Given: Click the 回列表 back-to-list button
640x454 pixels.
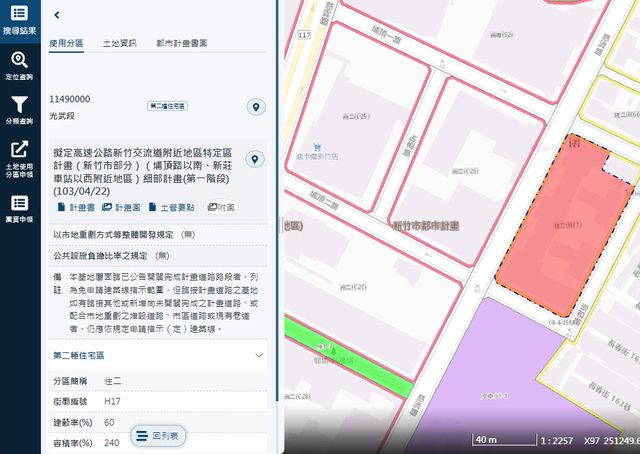Looking at the screenshot, I should pos(158,436).
